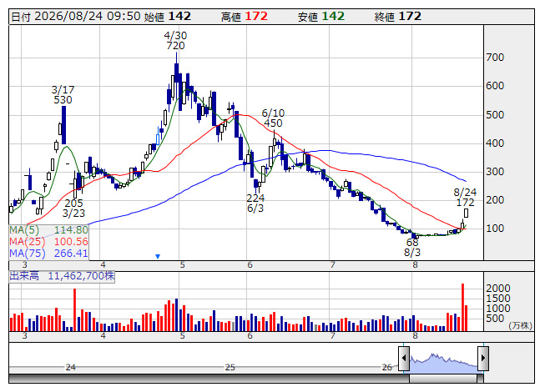The height and width of the screenshot is (392, 545).
Task: Click the year 25 label in the navigator
Action: point(230,367)
